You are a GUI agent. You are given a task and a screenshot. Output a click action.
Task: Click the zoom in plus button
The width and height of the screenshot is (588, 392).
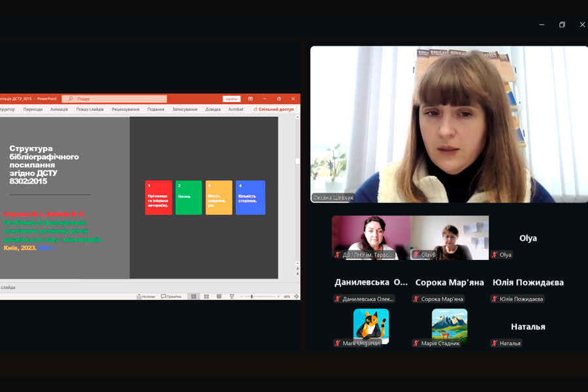coord(278,297)
